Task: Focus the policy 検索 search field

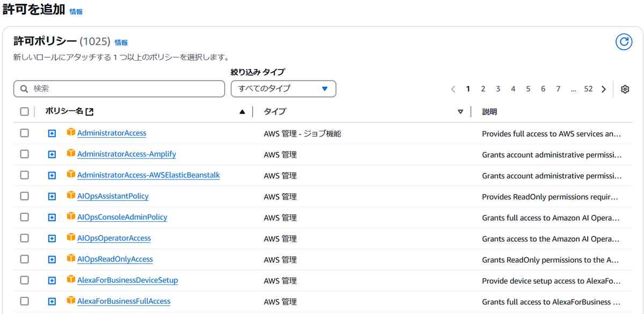Action: (x=119, y=89)
